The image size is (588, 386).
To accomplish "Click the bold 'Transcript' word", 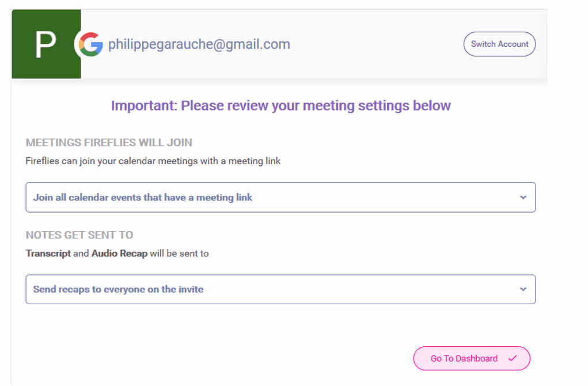I will click(x=48, y=253).
